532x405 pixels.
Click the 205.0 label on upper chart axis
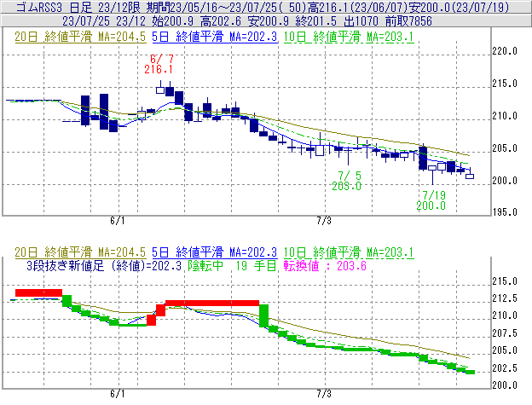point(505,148)
